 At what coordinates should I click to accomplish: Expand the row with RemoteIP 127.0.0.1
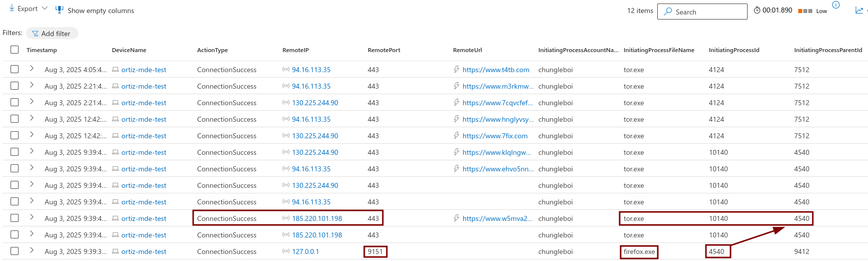click(32, 250)
